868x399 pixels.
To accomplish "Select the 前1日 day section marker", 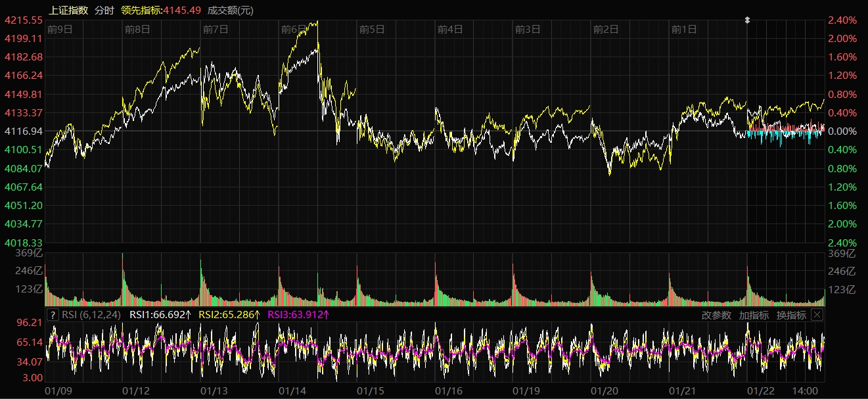I will click(x=684, y=29).
